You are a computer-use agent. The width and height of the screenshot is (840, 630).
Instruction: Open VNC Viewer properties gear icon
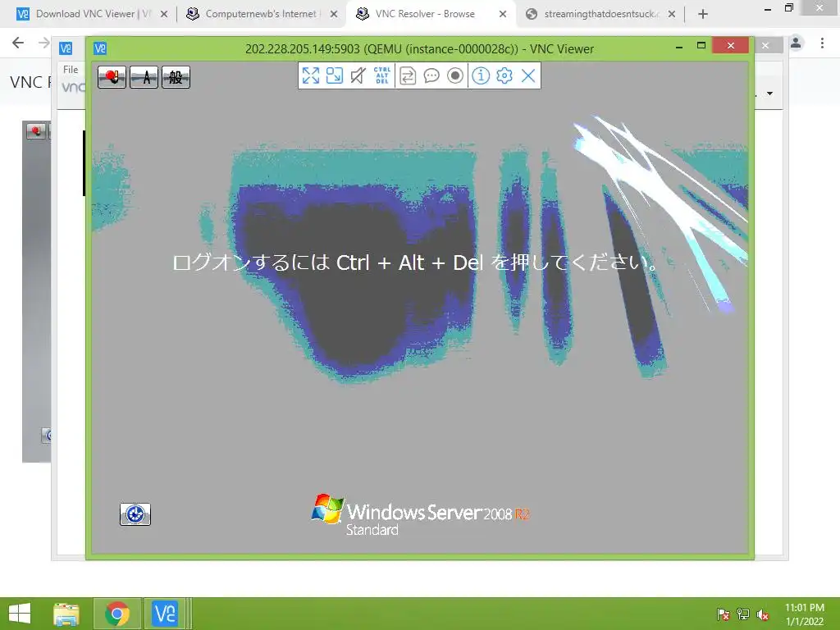point(504,75)
